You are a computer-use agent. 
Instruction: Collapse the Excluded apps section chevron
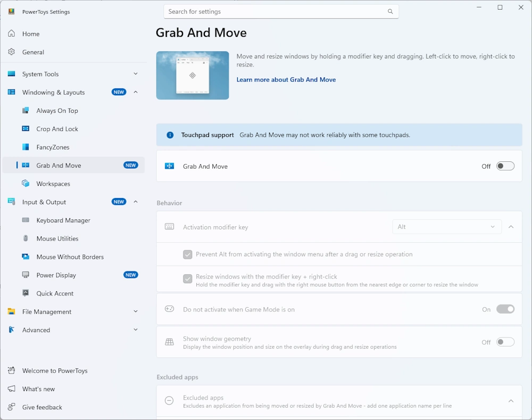(511, 401)
